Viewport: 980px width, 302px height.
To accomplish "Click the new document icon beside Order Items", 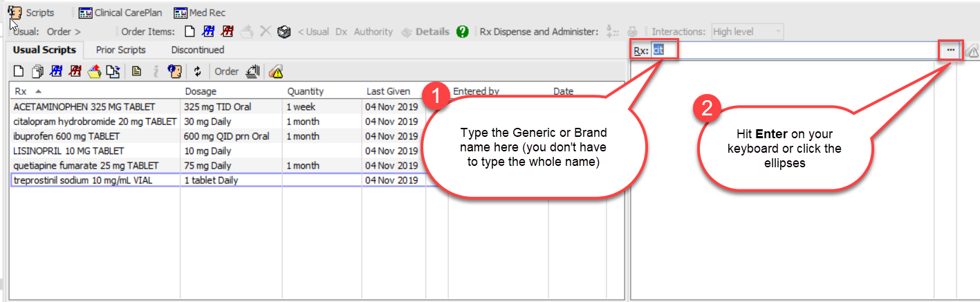I will (189, 32).
